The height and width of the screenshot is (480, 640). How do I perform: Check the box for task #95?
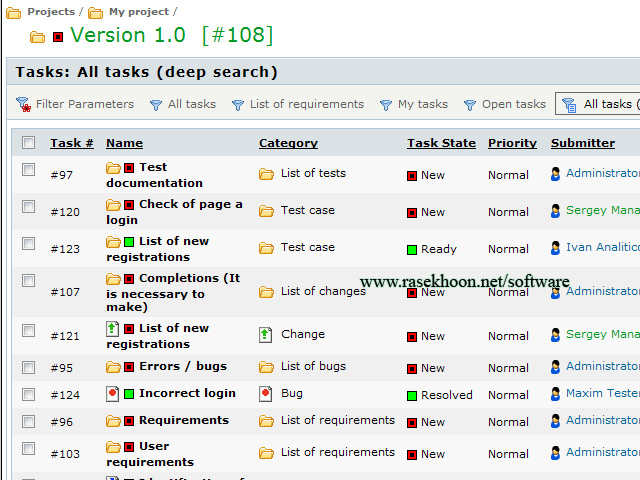[29, 367]
